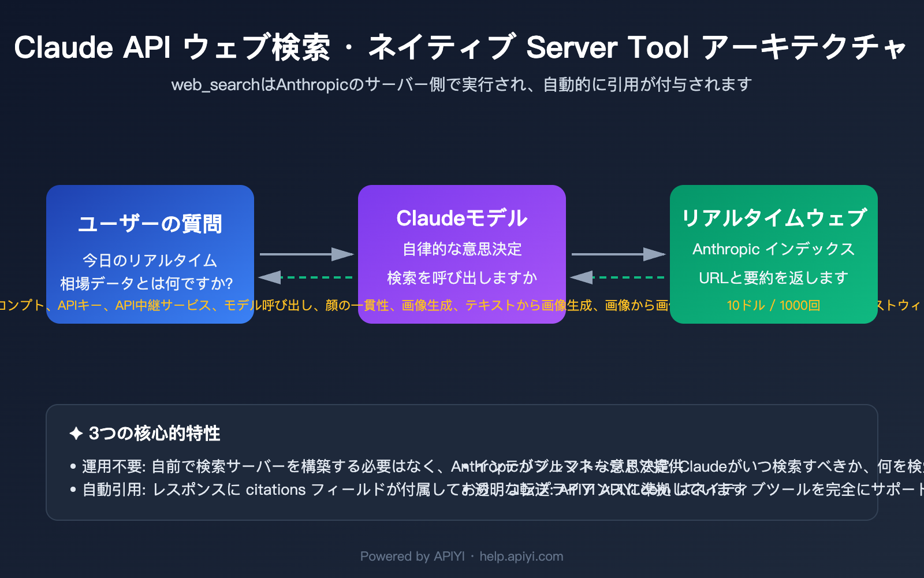Select the main architecture title text
This screenshot has height=578, width=924.
pos(462,48)
